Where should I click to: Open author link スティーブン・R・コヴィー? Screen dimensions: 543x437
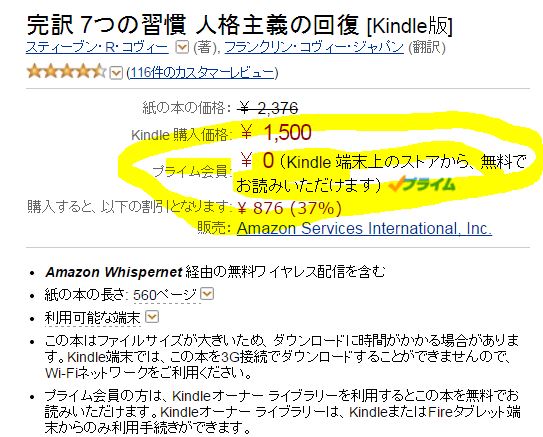97,47
